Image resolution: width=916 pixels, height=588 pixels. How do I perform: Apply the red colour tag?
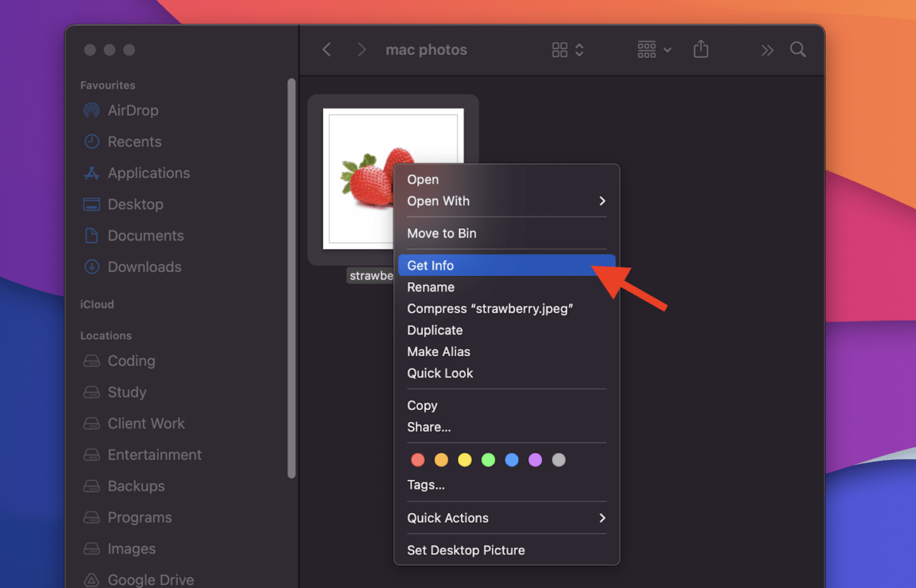click(x=418, y=460)
